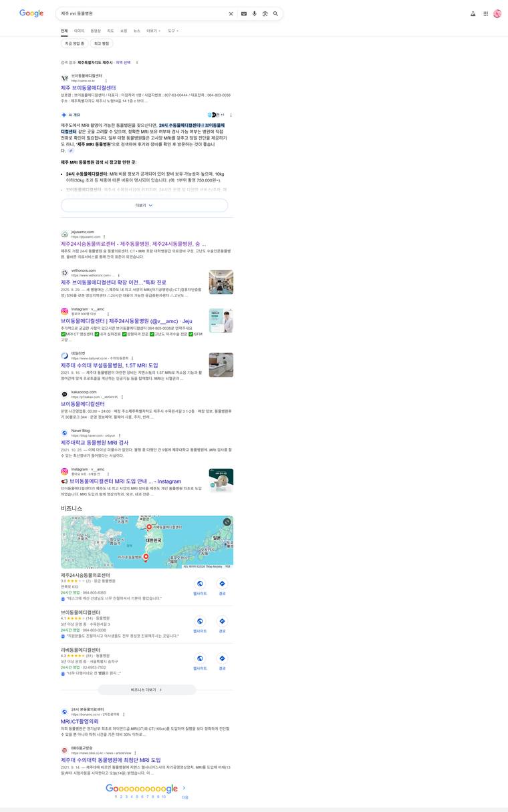508x812 pixels.
Task: Click the magnifier search submit icon
Action: [275, 13]
